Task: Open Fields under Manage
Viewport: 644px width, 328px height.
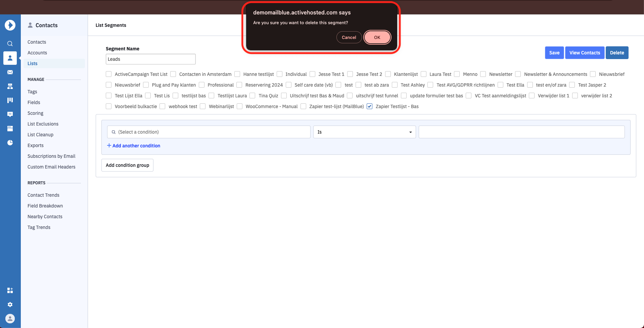Action: pyautogui.click(x=34, y=102)
